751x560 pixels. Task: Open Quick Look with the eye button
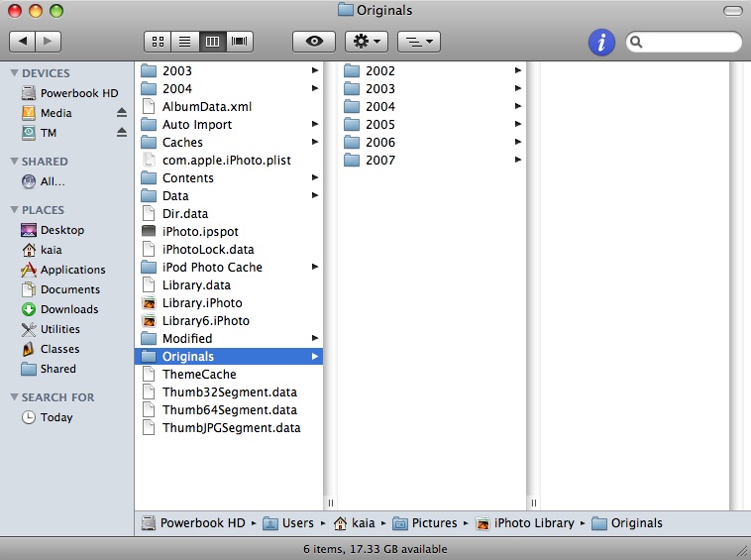(x=314, y=42)
